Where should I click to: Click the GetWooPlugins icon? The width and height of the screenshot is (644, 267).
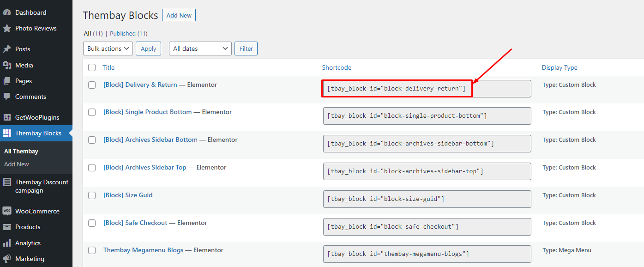7,117
